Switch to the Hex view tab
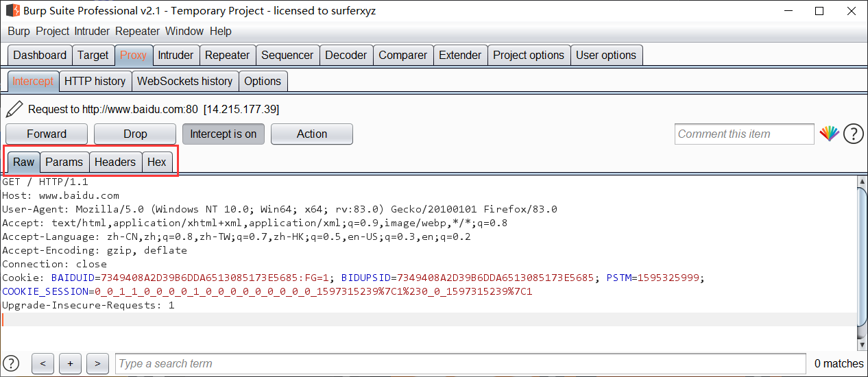Image resolution: width=868 pixels, height=377 pixels. click(x=157, y=162)
